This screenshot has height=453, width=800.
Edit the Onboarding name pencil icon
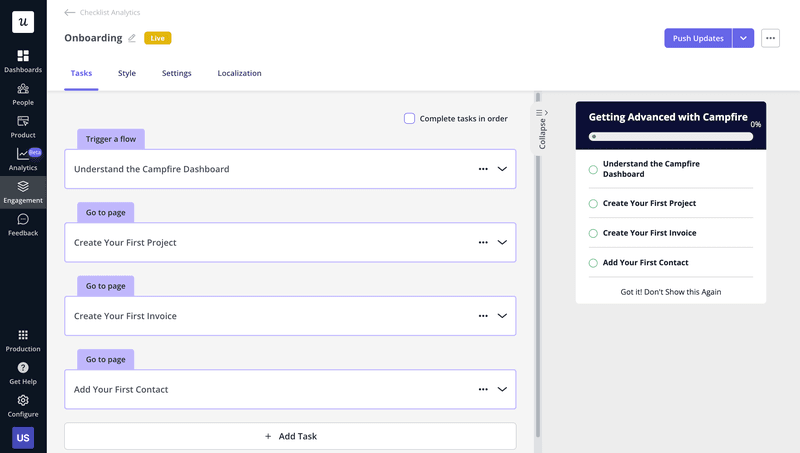[x=132, y=38]
